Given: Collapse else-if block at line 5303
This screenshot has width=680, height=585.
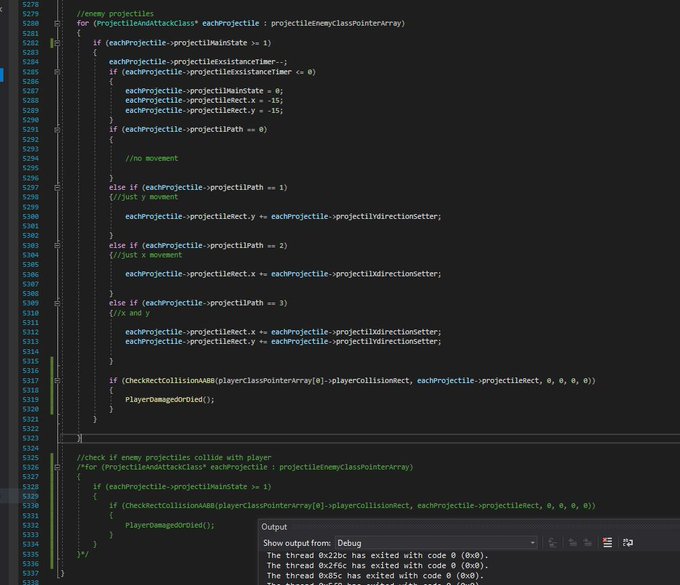Looking at the screenshot, I should point(57,245).
